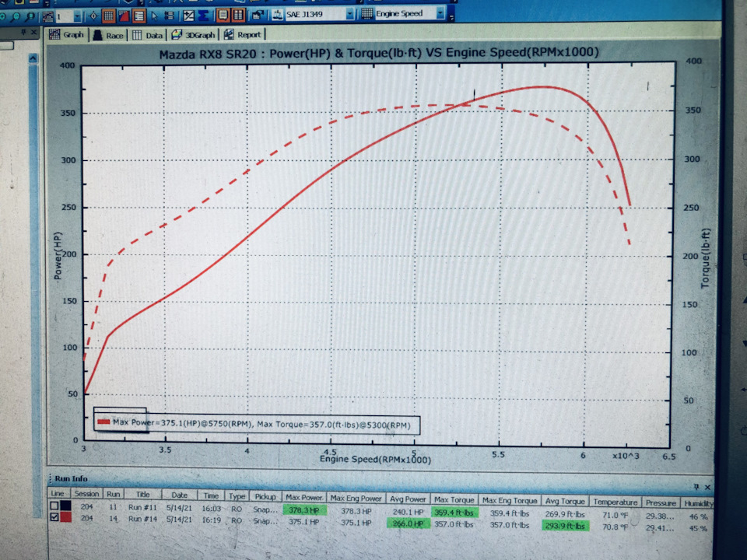747x560 pixels.
Task: Toggle the orange legend list icon
Action: 139,16
